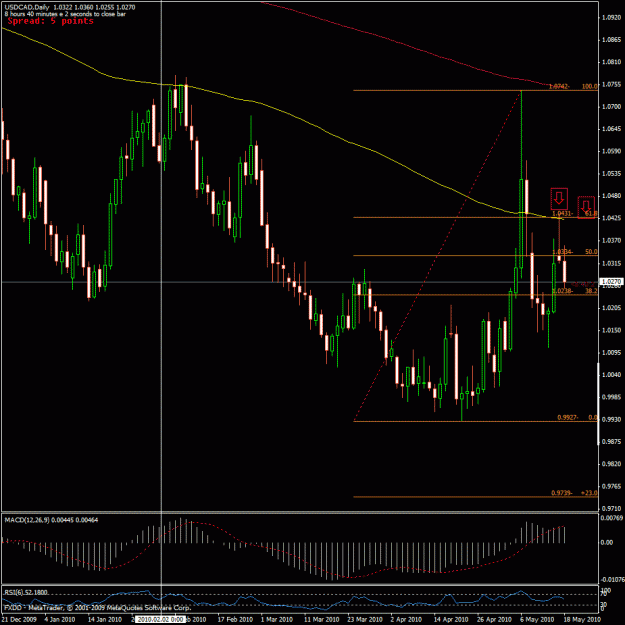Image resolution: width=625 pixels, height=625 pixels.
Task: Click the 2 Apr 2010 date label
Action: tap(406, 619)
